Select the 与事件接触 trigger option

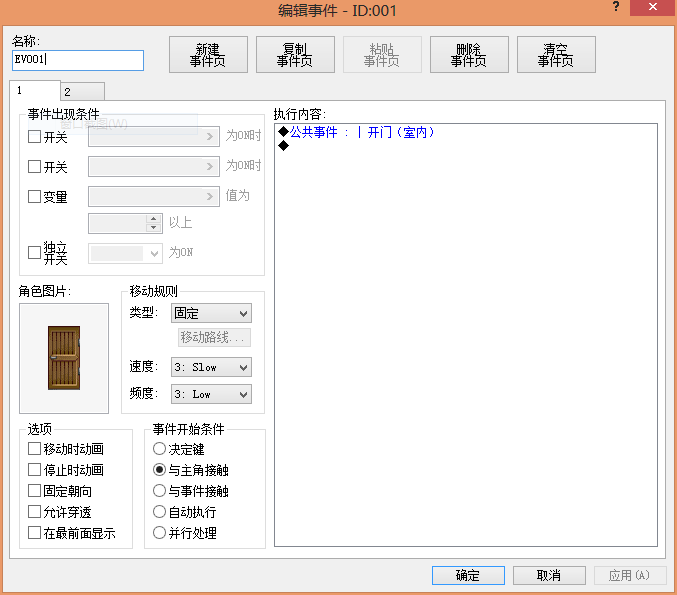pos(159,491)
